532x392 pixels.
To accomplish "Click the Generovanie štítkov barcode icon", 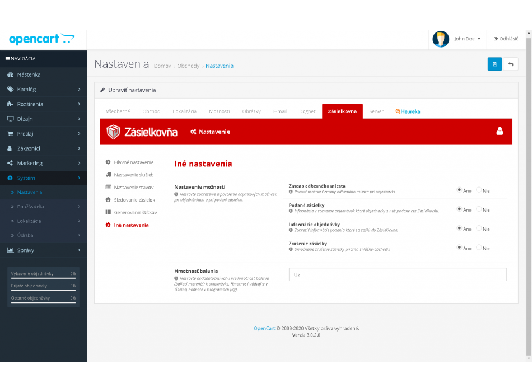I will point(108,212).
